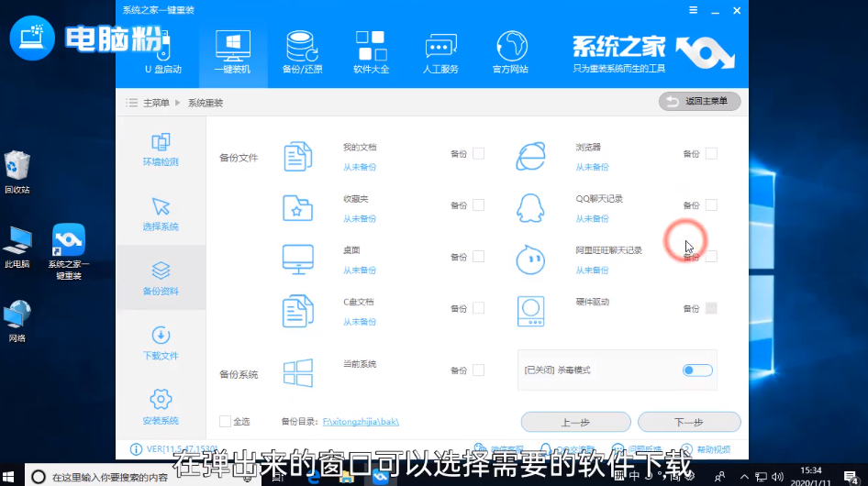Image resolution: width=868 pixels, height=486 pixels.
Task: Click the 返回主菜单 button
Action: tap(700, 101)
